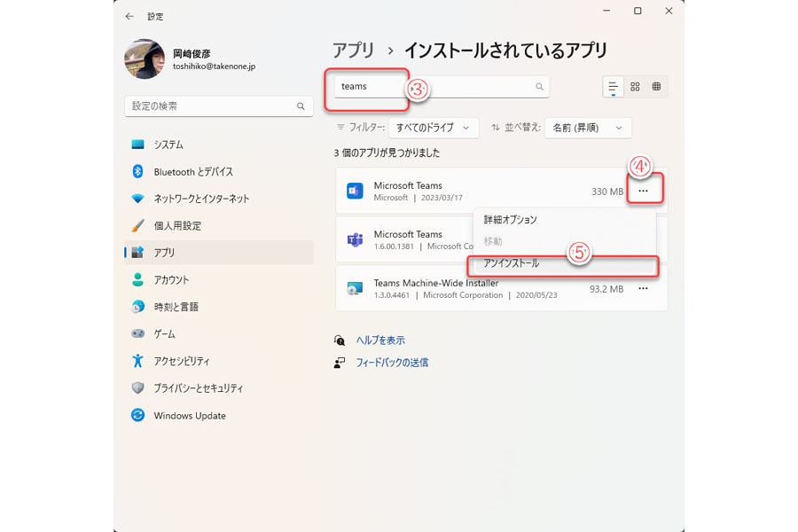Click the アクセシビリティ figure icon
This screenshot has height=532, width=798.
coord(138,361)
